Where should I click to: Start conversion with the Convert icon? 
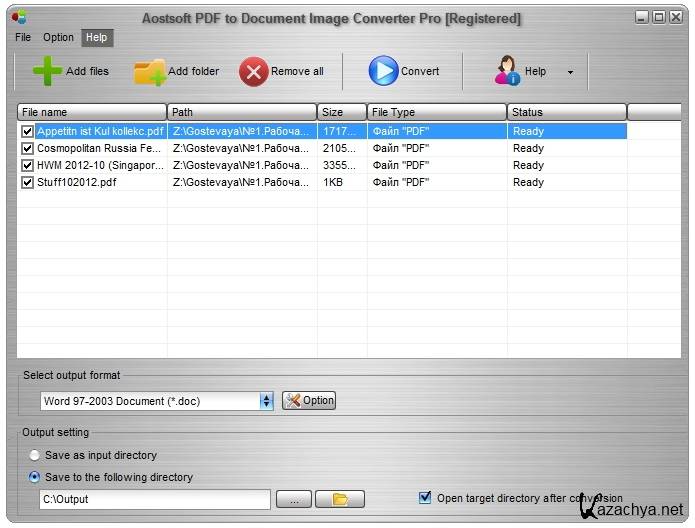coord(383,71)
